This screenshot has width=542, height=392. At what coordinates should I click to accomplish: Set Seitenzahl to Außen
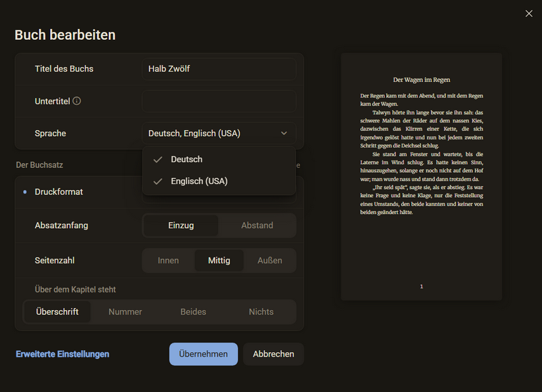point(270,261)
